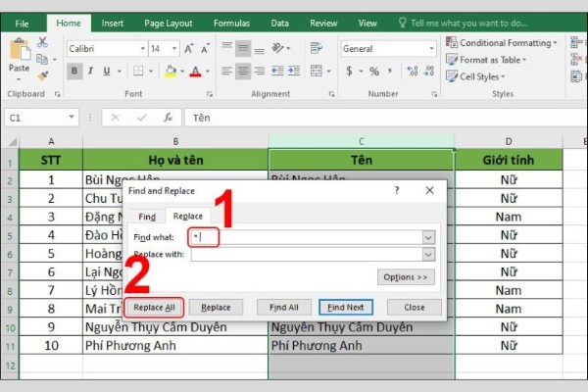The image size is (588, 392).
Task: Switch to the Find tab in dialog
Action: pos(147,216)
